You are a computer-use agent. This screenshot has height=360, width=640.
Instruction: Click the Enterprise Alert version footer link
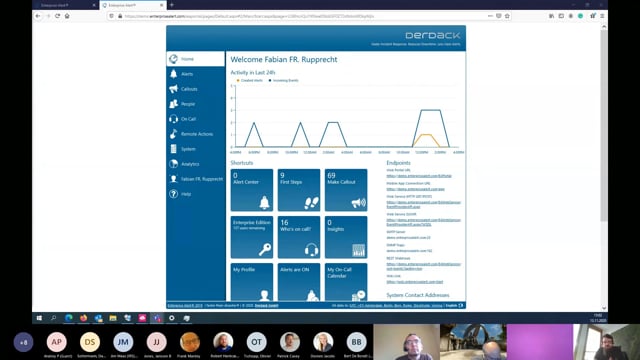185,305
